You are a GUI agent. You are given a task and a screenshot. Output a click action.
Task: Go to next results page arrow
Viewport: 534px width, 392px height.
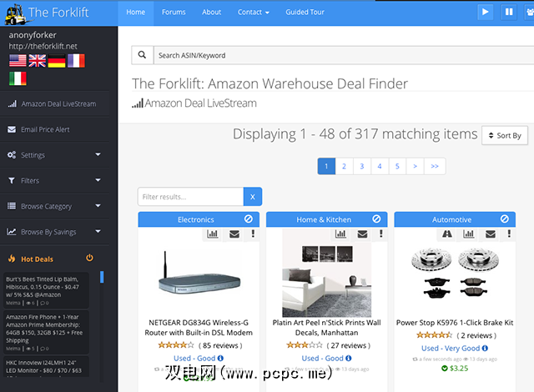click(415, 166)
